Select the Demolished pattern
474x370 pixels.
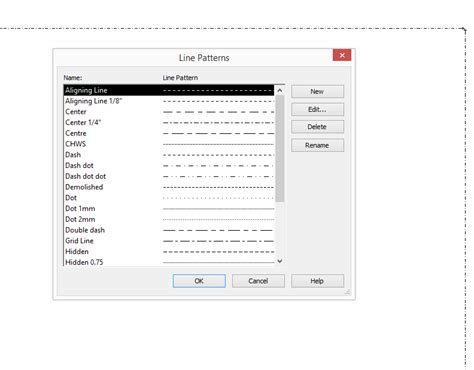pos(169,187)
